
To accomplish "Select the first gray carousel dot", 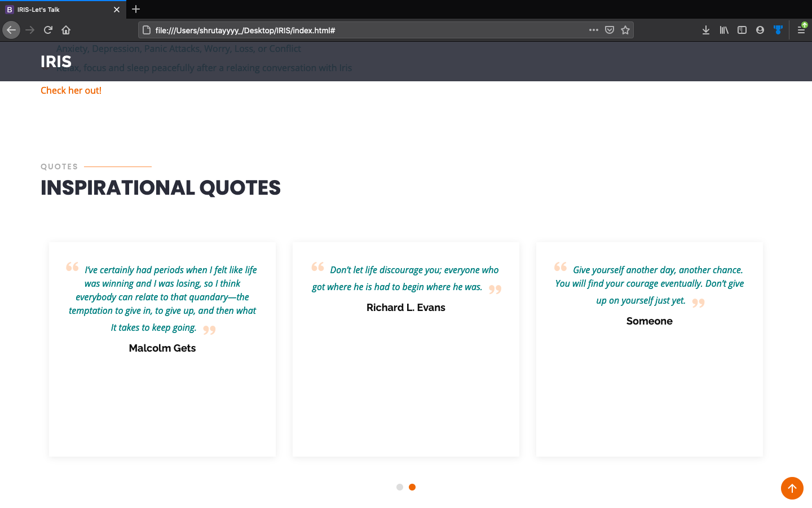I will point(400,487).
